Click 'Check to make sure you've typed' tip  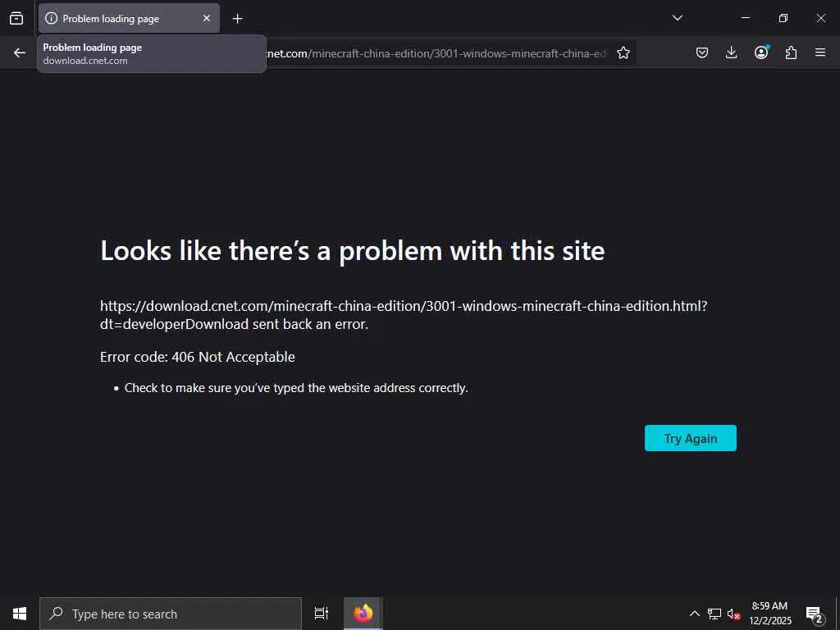click(x=296, y=388)
